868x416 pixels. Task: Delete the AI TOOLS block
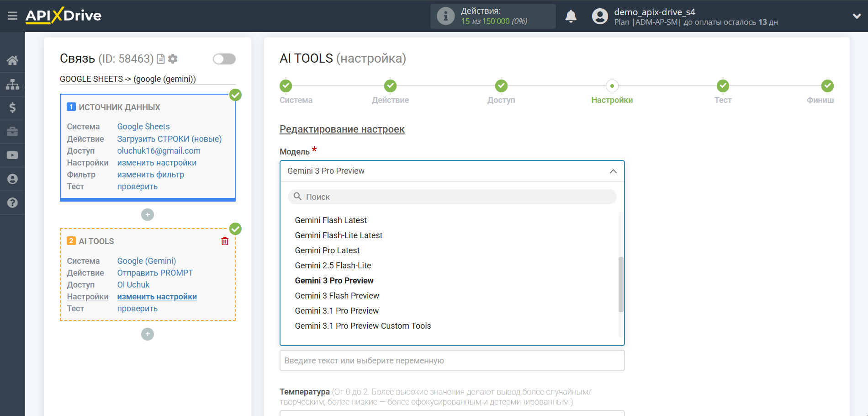(225, 241)
